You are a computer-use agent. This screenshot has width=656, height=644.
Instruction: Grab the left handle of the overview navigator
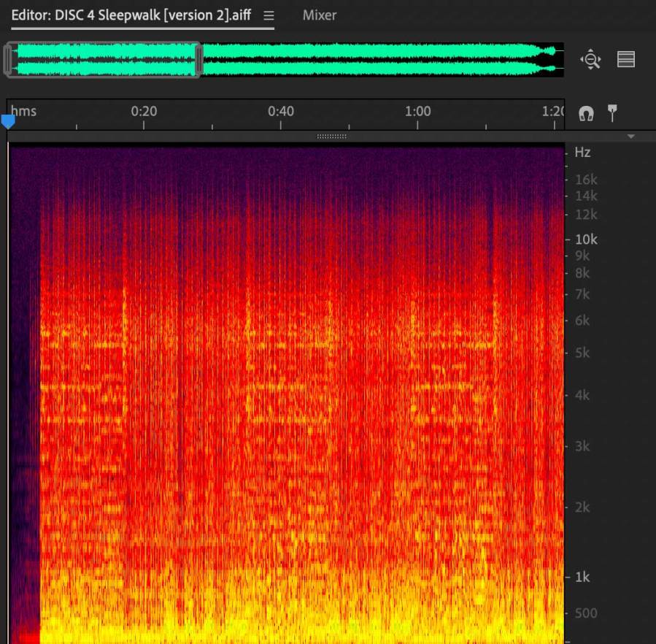click(8, 60)
